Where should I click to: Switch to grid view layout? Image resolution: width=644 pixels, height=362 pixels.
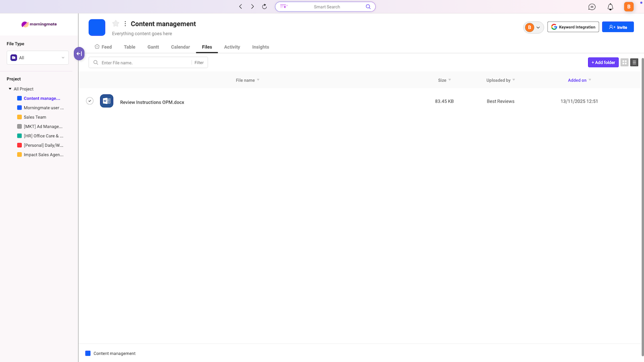(x=624, y=62)
